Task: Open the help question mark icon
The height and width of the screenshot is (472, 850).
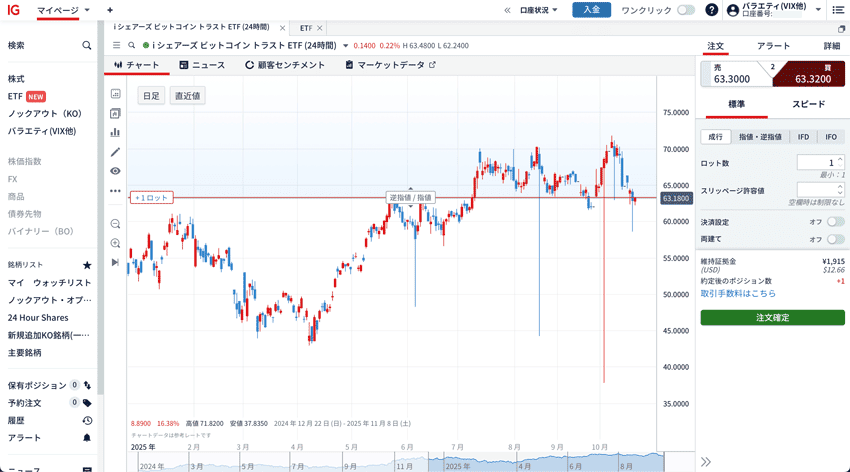Action: point(711,10)
